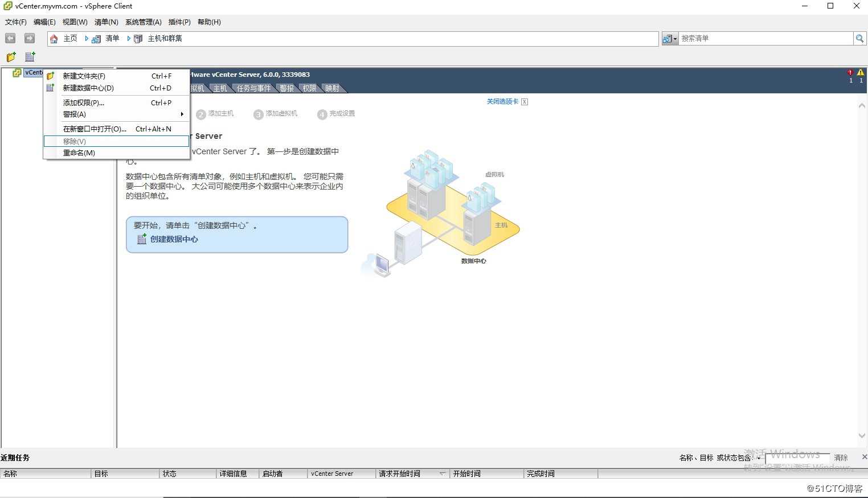This screenshot has width=868, height=498.
Task: Sort tasks by 完成时间 column header
Action: point(561,474)
